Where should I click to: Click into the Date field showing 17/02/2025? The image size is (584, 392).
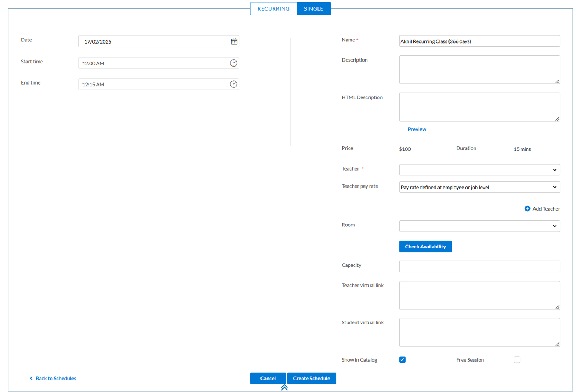click(159, 41)
